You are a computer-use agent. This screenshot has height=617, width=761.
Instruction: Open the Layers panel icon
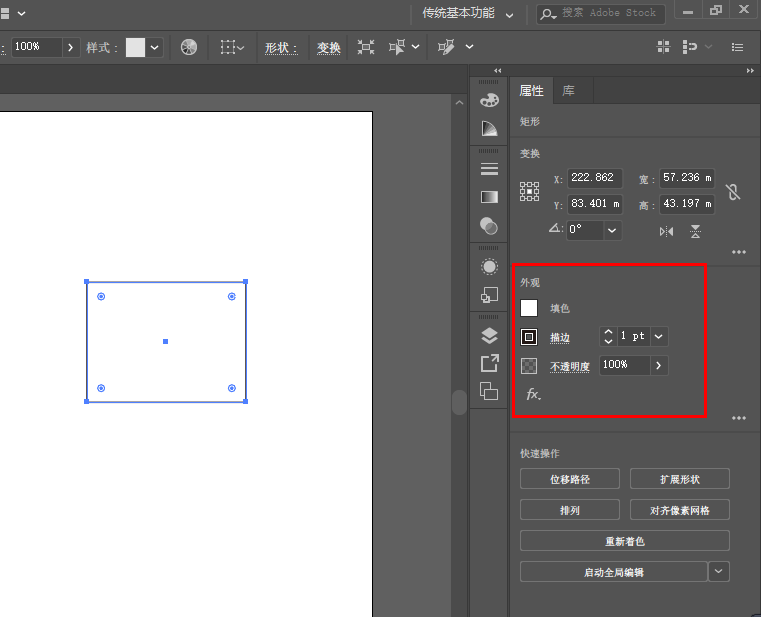pyautogui.click(x=489, y=335)
